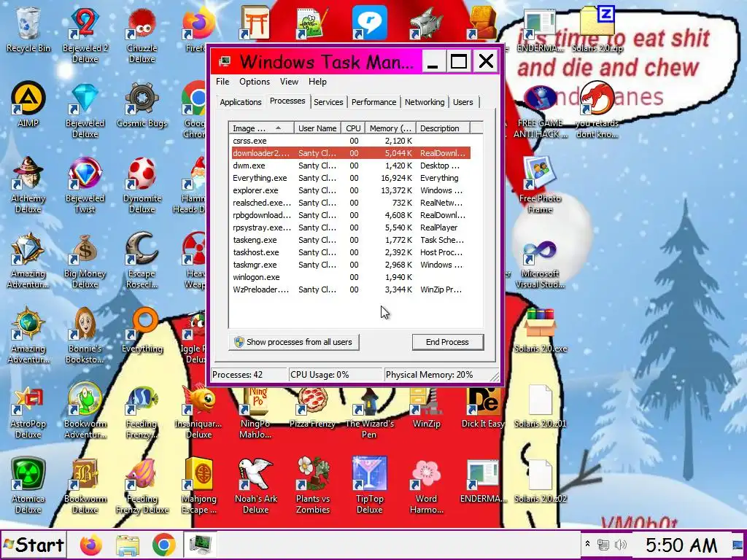Select the TipTop Deluxe cocktail icon
The width and height of the screenshot is (747, 560).
[x=370, y=486]
